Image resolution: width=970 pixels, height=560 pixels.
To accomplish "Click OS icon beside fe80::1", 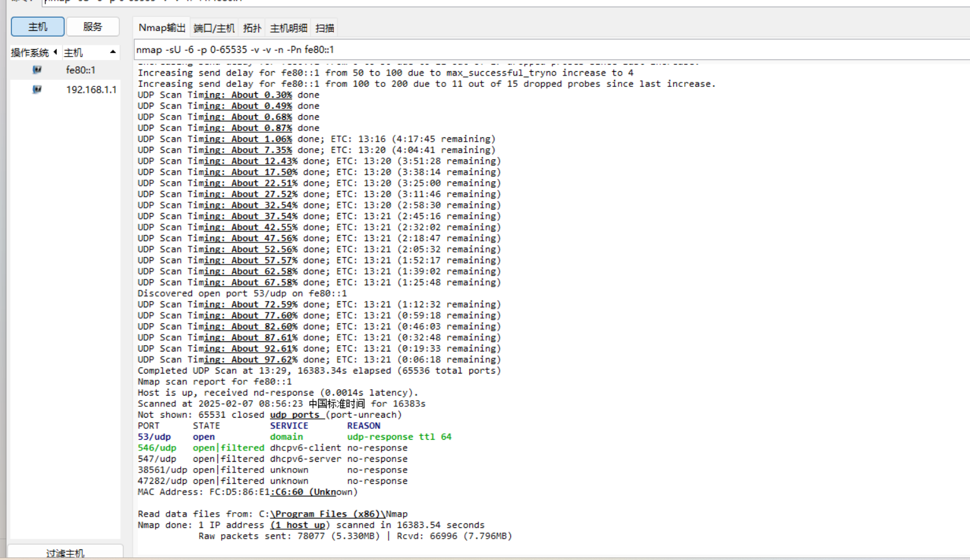I will click(x=37, y=70).
